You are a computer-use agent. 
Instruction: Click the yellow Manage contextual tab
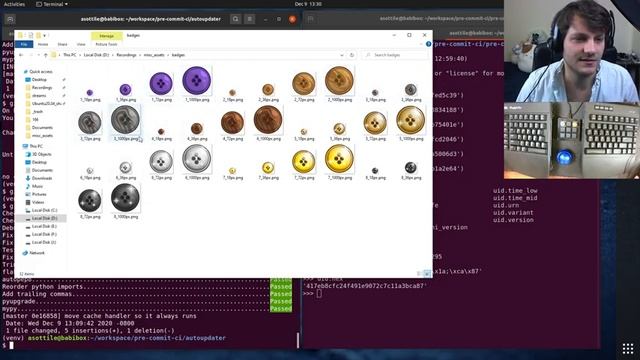(x=106, y=36)
